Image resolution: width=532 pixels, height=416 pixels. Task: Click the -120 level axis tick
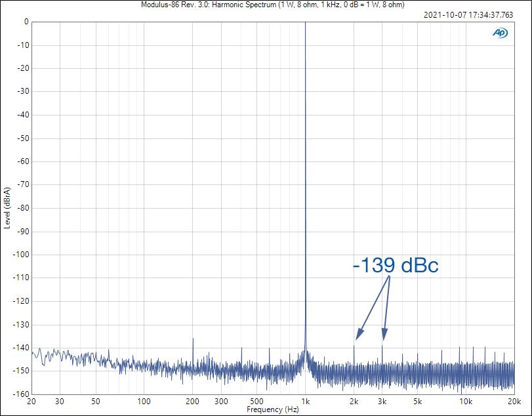click(21, 301)
